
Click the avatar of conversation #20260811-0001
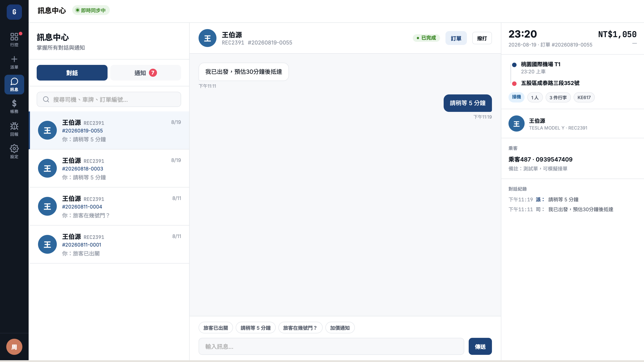pyautogui.click(x=47, y=244)
